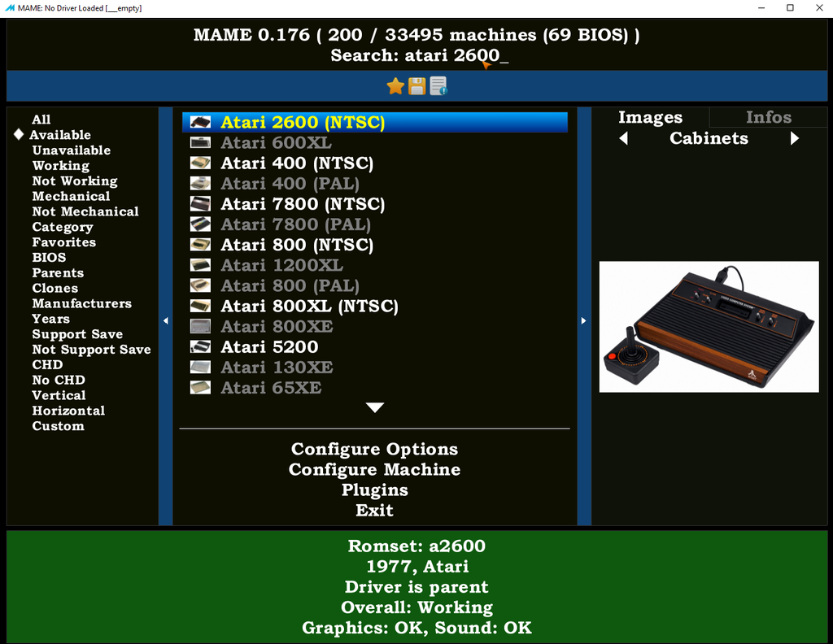Select the Mechanical filter

coord(72,197)
